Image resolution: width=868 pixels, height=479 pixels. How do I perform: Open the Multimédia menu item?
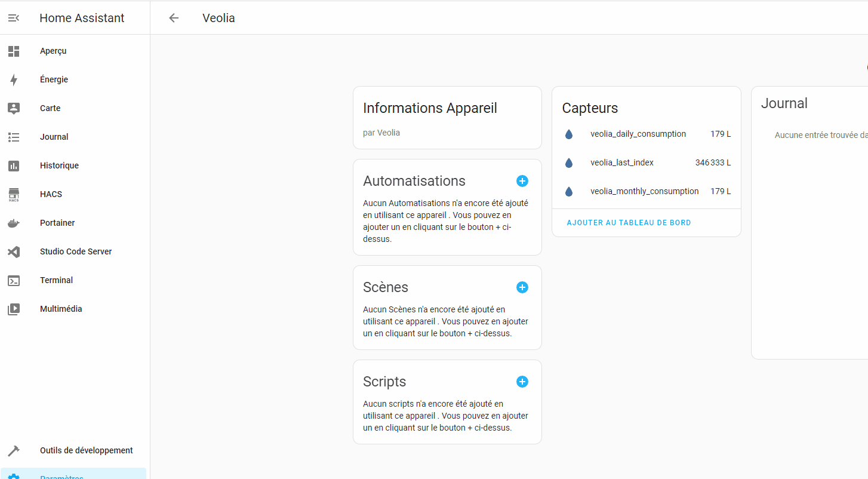pos(73,309)
